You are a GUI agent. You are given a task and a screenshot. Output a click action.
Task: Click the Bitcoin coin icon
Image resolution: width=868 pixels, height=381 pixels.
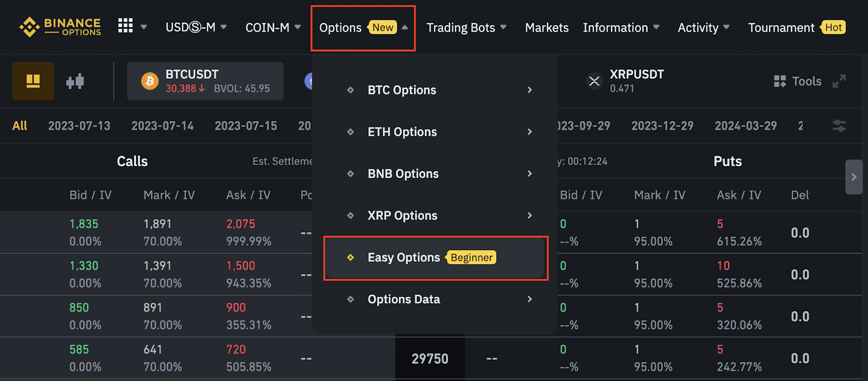150,81
